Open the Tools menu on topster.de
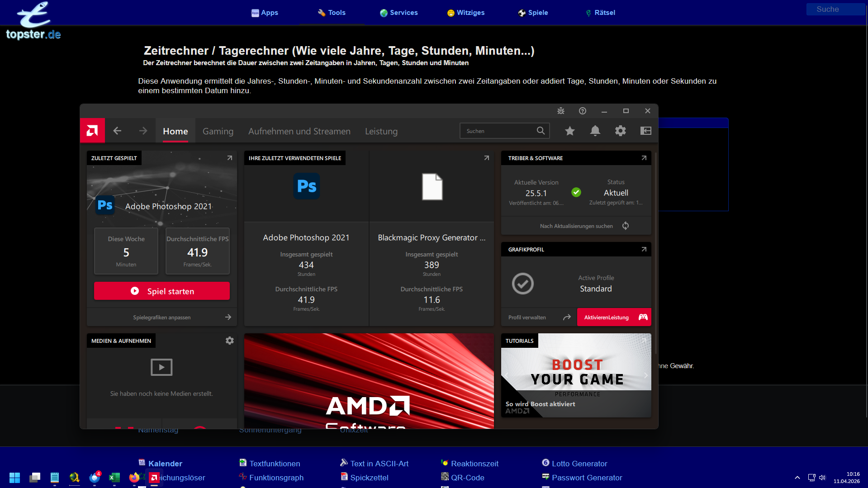The image size is (868, 488). (x=332, y=13)
